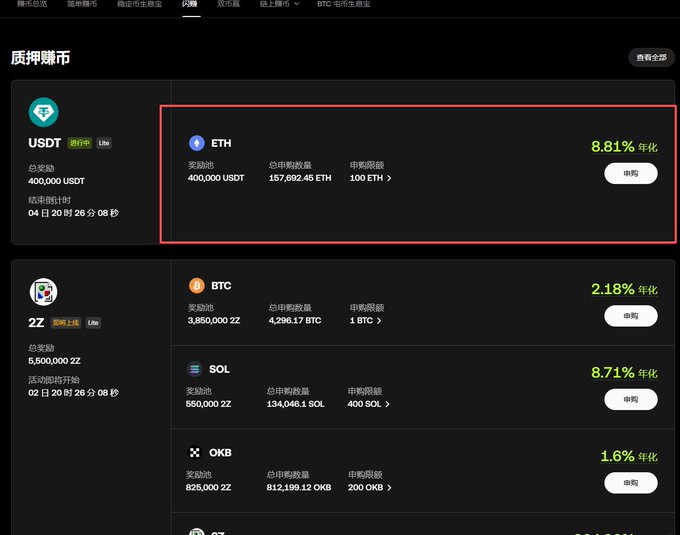
Task: Open the 链上赚币 dropdown menu
Action: coord(279,4)
